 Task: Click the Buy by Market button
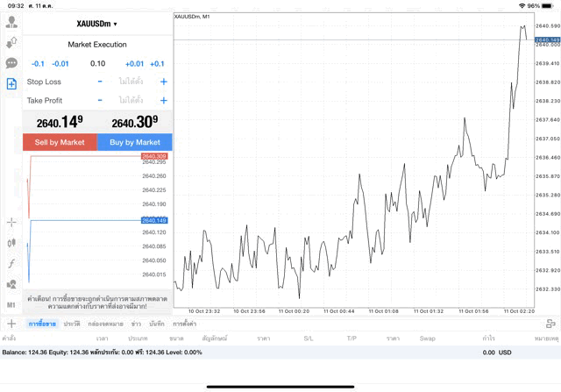pos(134,142)
